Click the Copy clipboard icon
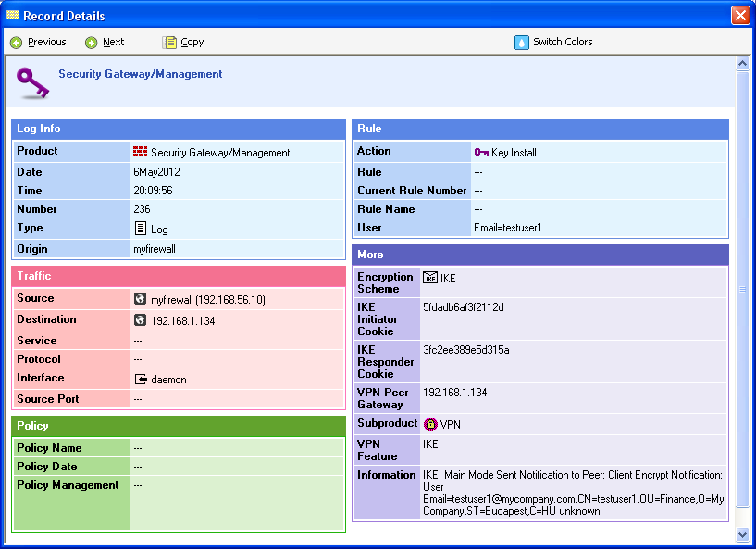The width and height of the screenshot is (756, 549). [x=169, y=43]
